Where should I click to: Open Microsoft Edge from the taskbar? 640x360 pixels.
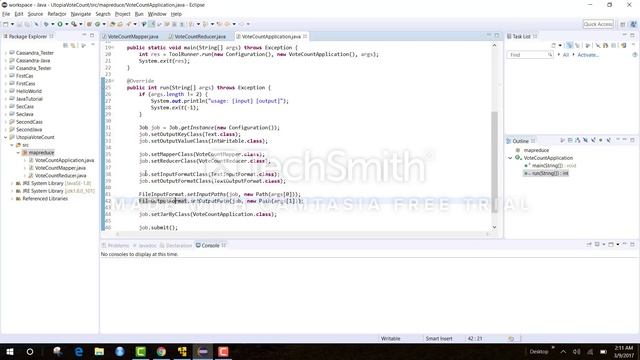pyautogui.click(x=79, y=351)
